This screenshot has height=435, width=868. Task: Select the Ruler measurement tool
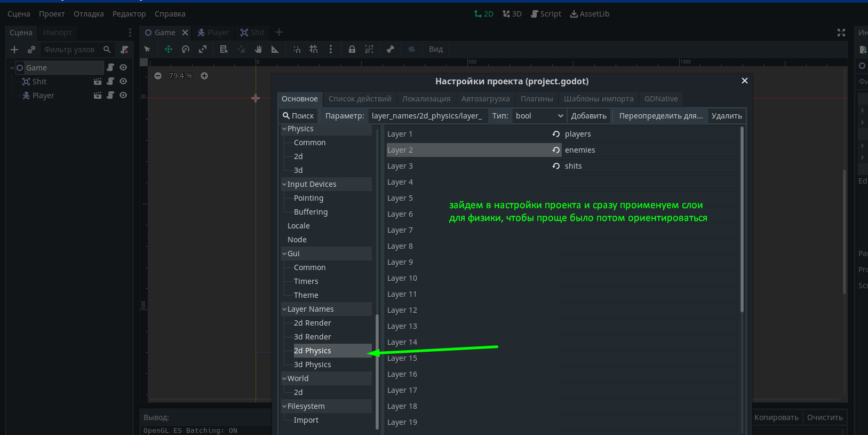point(275,49)
